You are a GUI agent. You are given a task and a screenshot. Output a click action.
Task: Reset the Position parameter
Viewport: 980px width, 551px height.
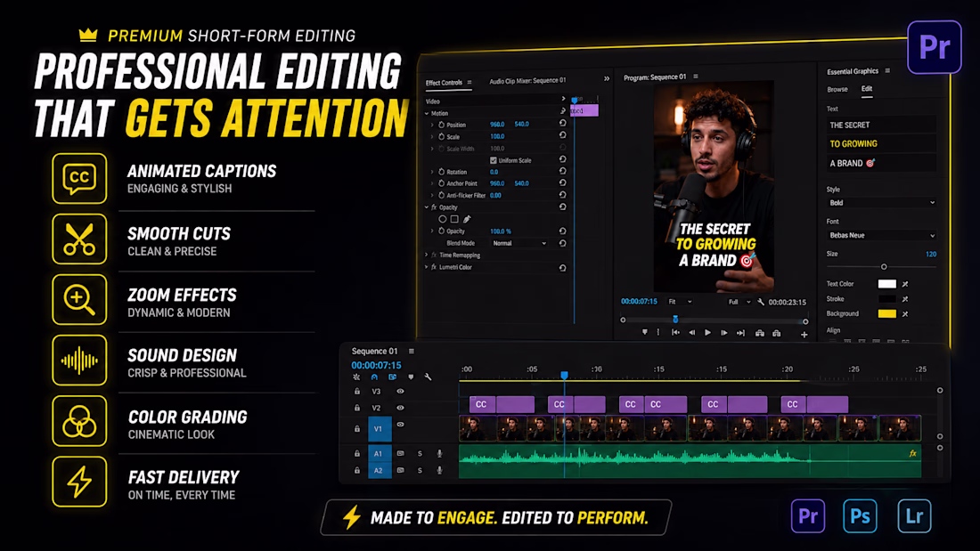coord(562,124)
